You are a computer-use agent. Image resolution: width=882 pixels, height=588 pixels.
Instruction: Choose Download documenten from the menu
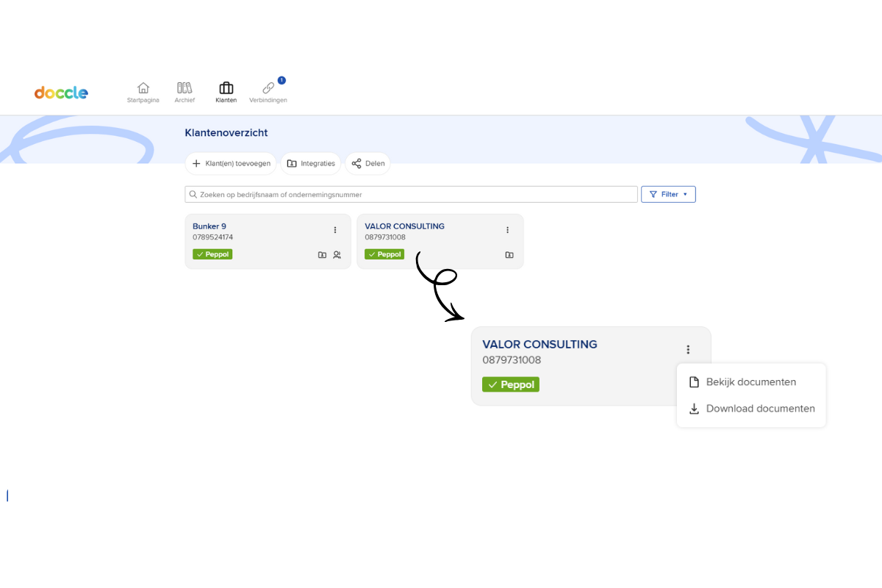coord(760,409)
